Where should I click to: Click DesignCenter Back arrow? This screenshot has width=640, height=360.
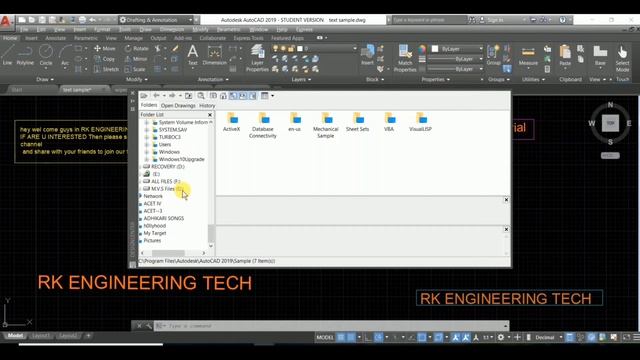point(156,96)
